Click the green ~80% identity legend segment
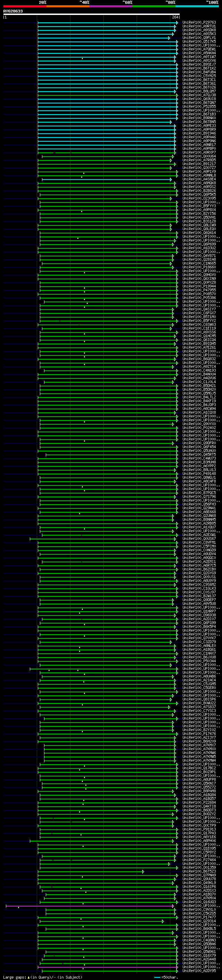Viewport: 222px width, 980px height. [154, 6]
